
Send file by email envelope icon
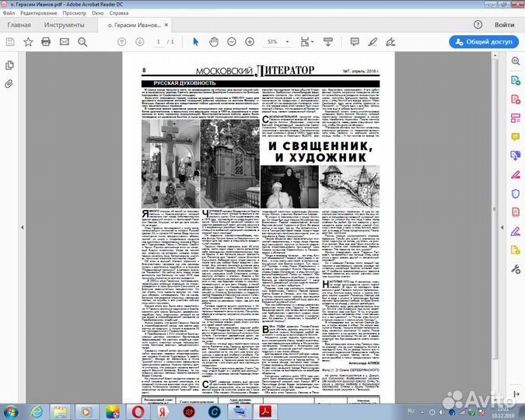click(x=65, y=41)
